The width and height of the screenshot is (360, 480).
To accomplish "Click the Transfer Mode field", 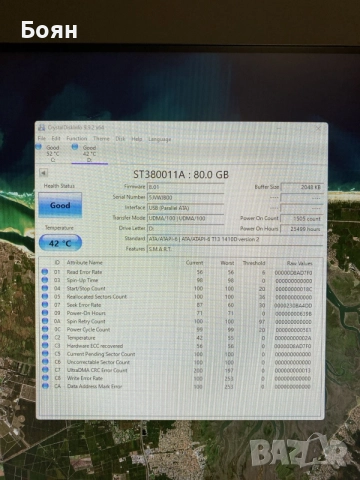I will tap(185, 218).
